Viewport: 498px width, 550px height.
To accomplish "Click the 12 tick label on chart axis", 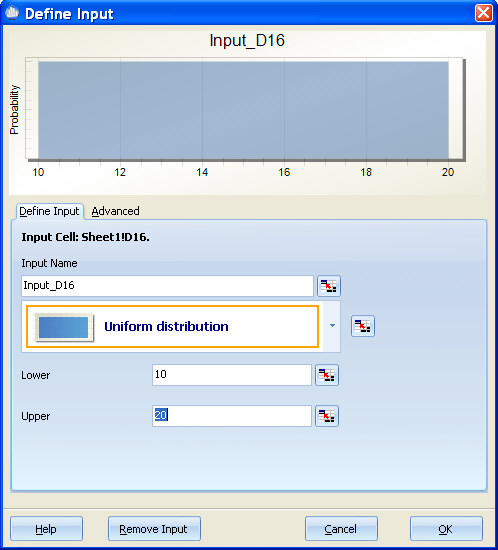I will (120, 172).
